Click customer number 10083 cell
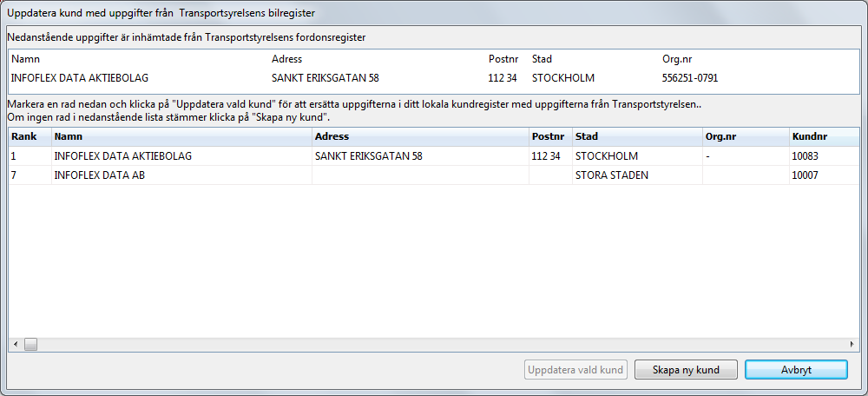Image resolution: width=868 pixels, height=396 pixels. (825, 156)
